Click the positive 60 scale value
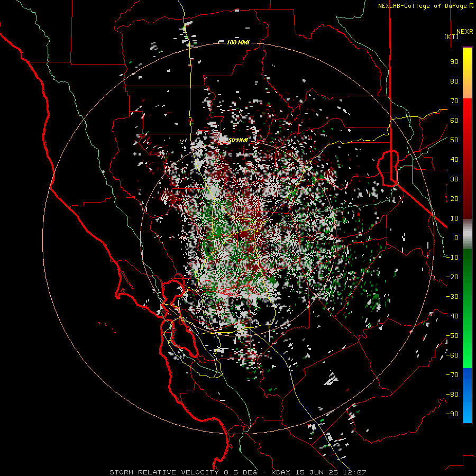Viewport: 476px width, 476px height. (454, 121)
